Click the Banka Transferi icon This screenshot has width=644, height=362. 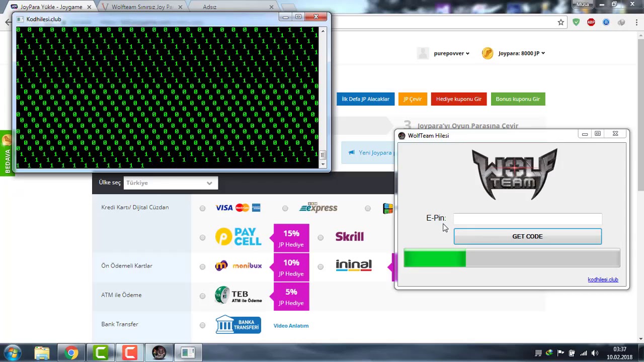coord(238,325)
